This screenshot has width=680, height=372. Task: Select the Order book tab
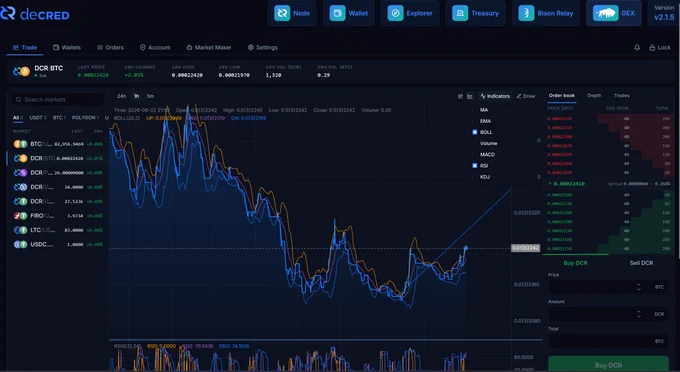pyautogui.click(x=562, y=95)
